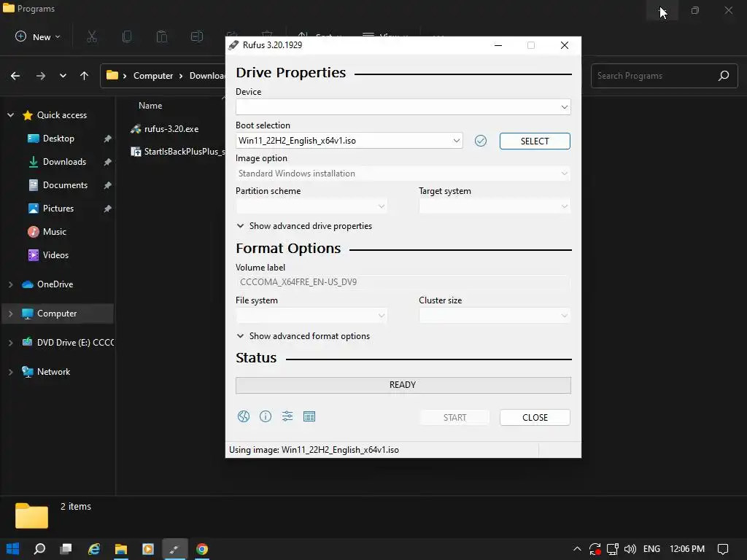Expand OneDrive in navigation pane
Viewport: 747px width, 560px height.
10,284
